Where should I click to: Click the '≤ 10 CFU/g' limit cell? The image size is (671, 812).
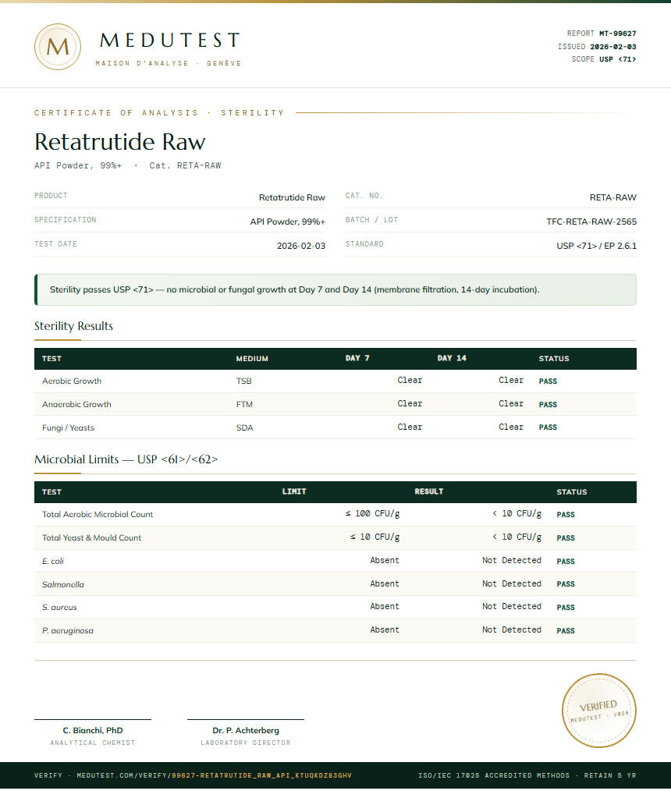click(375, 537)
